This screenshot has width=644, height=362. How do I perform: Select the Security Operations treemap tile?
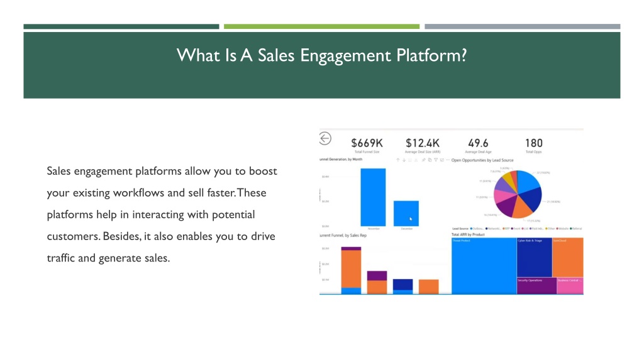click(536, 286)
